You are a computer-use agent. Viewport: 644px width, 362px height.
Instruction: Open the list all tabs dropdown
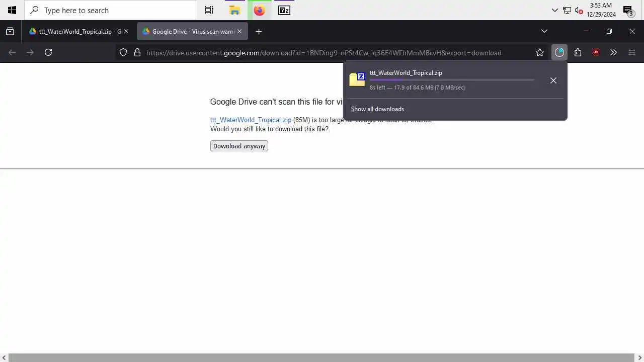tap(544, 31)
